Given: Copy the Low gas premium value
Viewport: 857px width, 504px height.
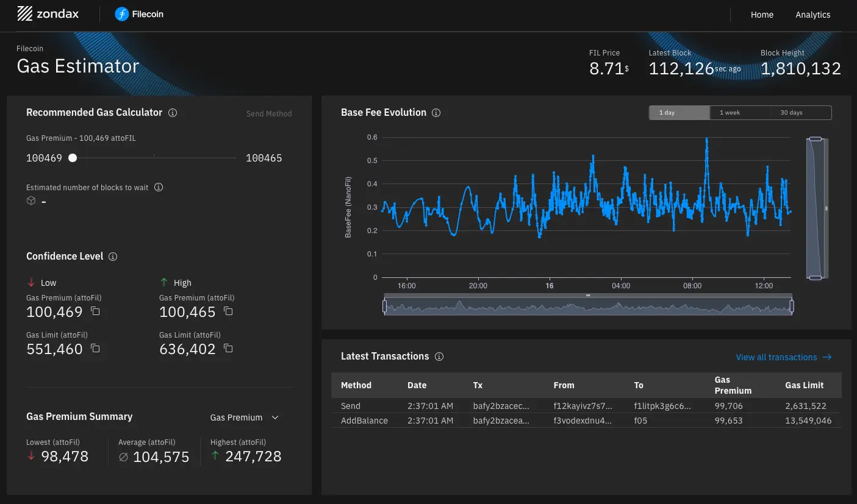Looking at the screenshot, I should 95,311.
